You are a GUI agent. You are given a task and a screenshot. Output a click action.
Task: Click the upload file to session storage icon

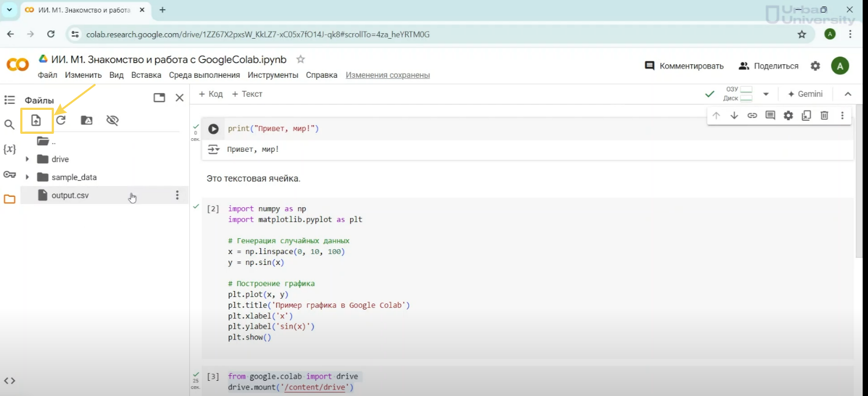[x=36, y=120]
